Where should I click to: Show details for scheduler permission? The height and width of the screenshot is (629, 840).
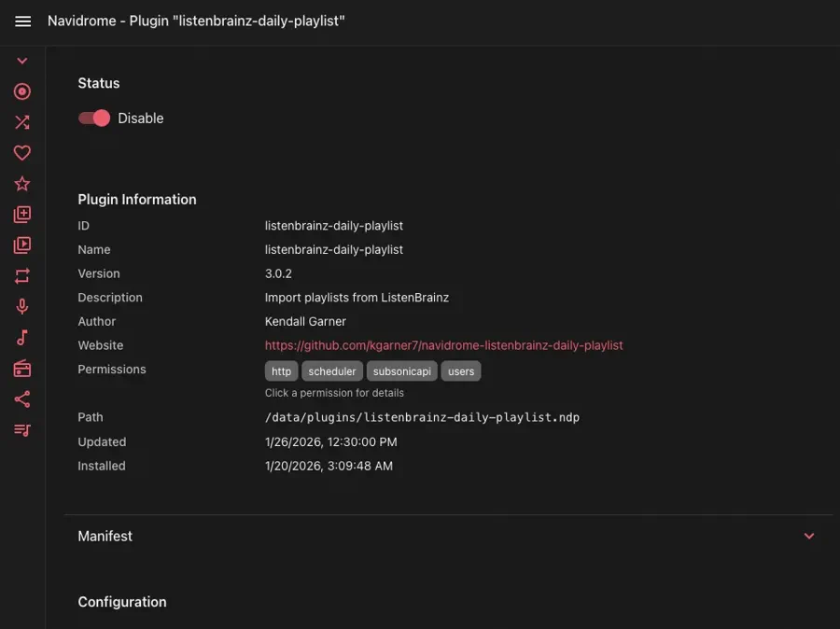pyautogui.click(x=332, y=371)
